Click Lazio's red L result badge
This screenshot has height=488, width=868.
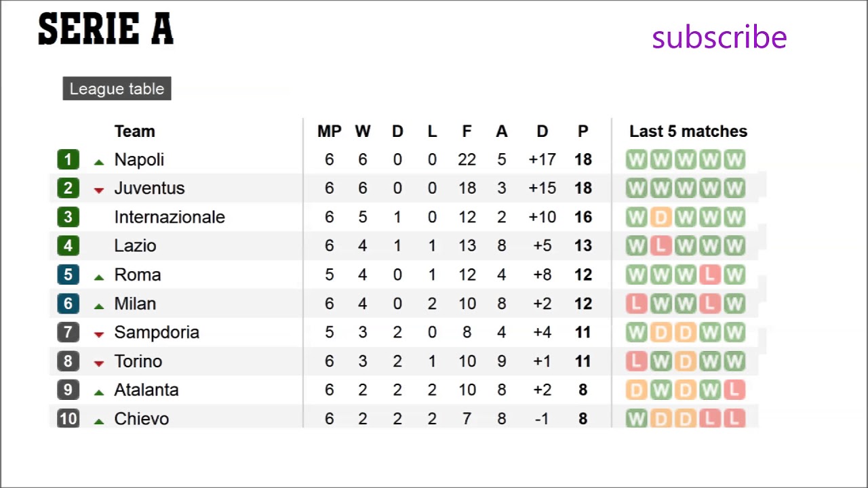[660, 246]
